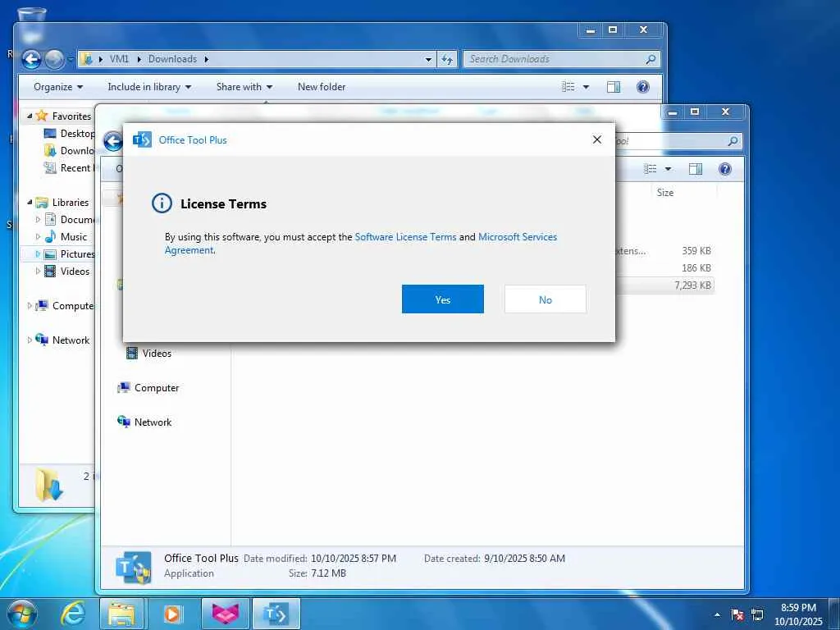Open the pink fox app in taskbar
Screen dimensions: 840x630
[225, 614]
